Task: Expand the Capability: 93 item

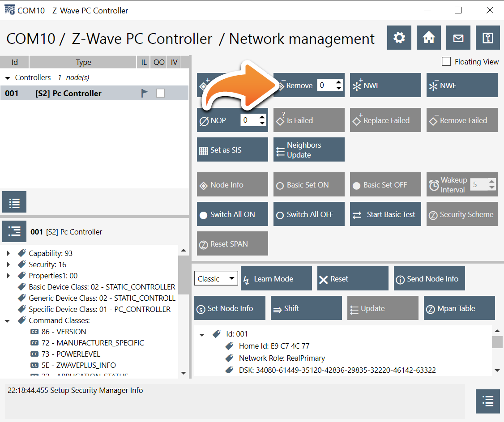Action: click(9, 253)
